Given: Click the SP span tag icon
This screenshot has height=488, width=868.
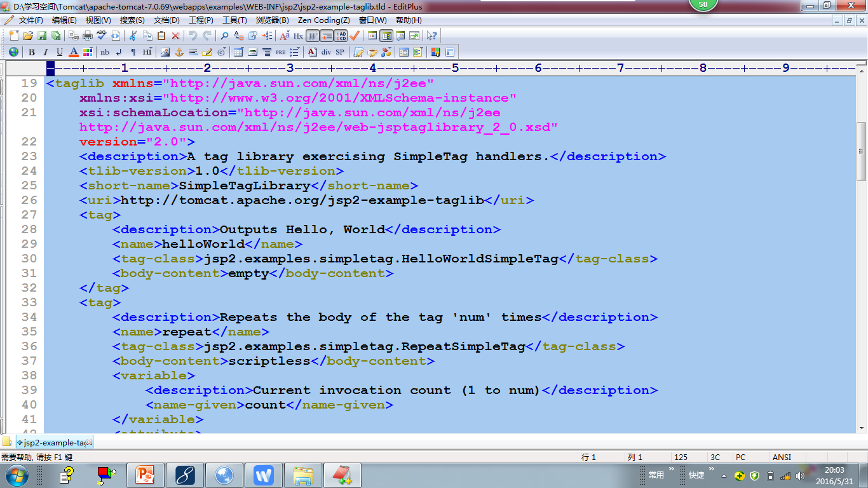Looking at the screenshot, I should 340,52.
